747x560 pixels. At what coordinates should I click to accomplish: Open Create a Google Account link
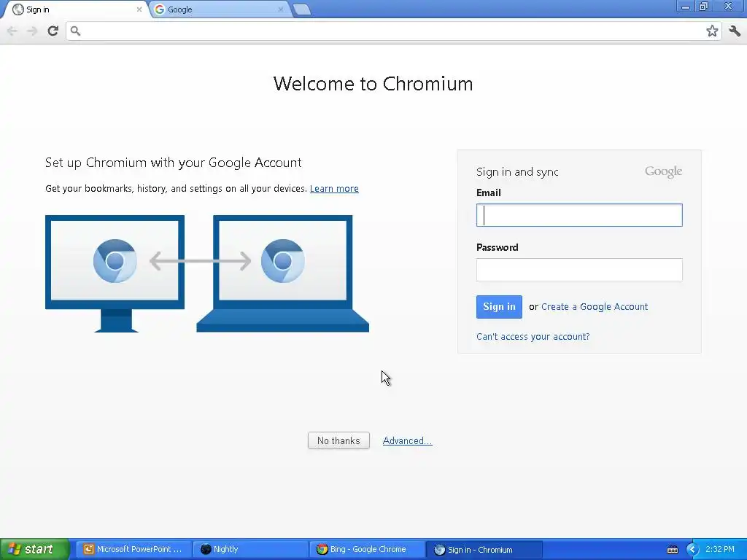point(595,307)
